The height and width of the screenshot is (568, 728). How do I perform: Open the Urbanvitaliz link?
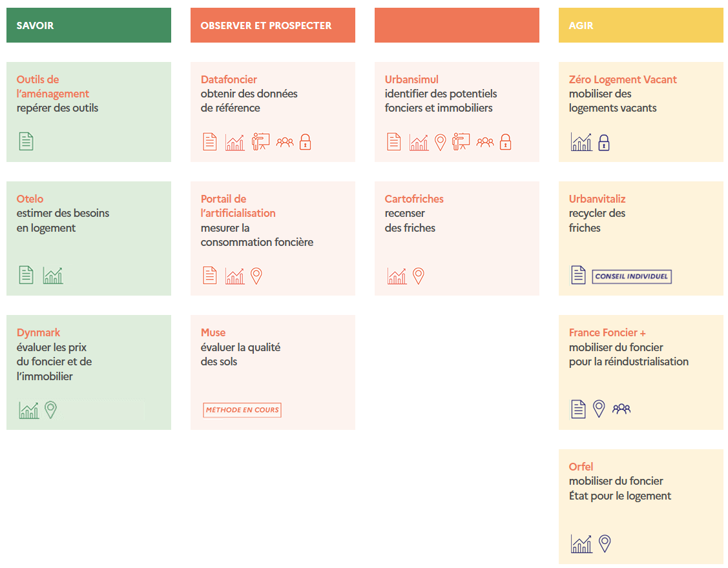(597, 199)
